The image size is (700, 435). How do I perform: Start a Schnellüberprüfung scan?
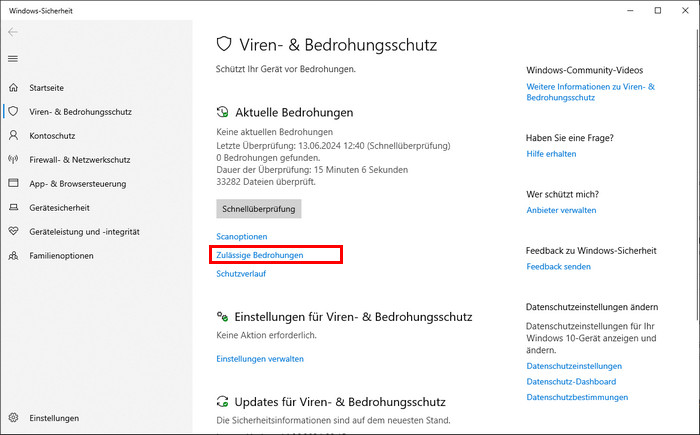tap(259, 209)
